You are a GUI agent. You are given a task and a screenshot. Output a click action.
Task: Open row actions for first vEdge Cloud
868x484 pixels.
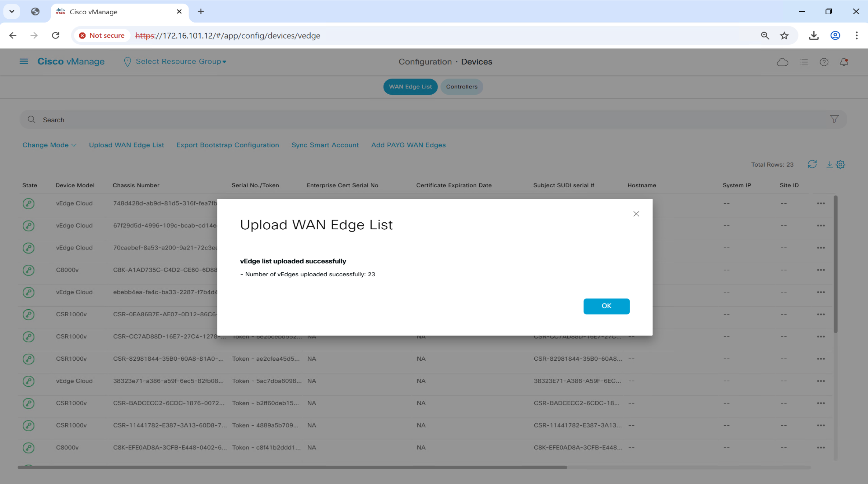point(821,203)
